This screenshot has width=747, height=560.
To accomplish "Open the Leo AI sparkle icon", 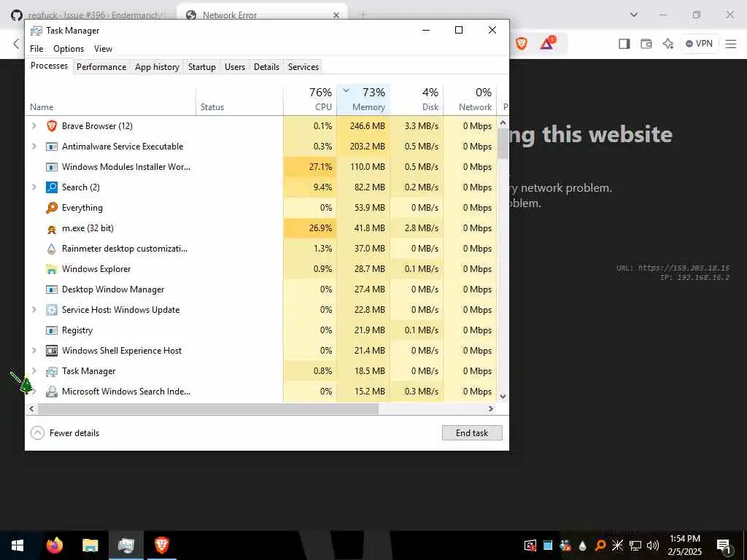I will [668, 44].
